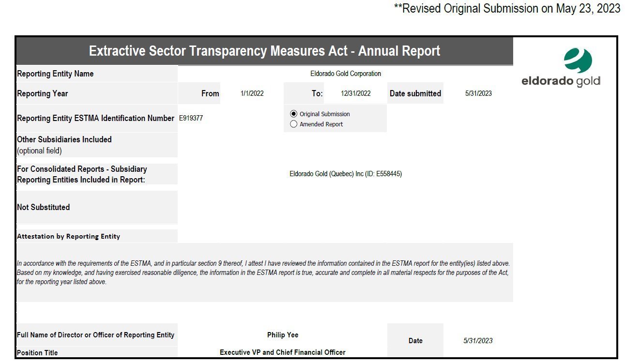Click the ESTMA ID number E919377

point(191,118)
